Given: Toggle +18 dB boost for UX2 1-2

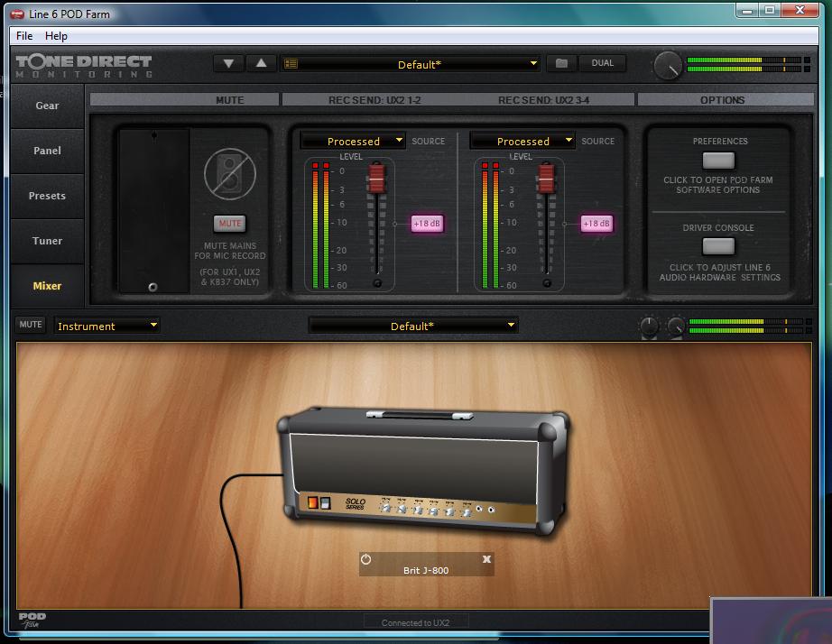Looking at the screenshot, I should coord(427,224).
